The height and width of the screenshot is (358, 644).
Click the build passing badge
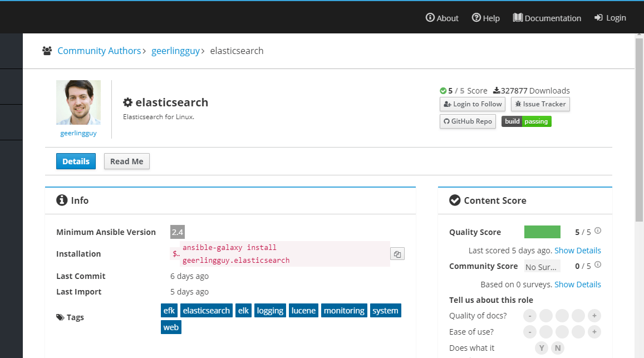[526, 121]
